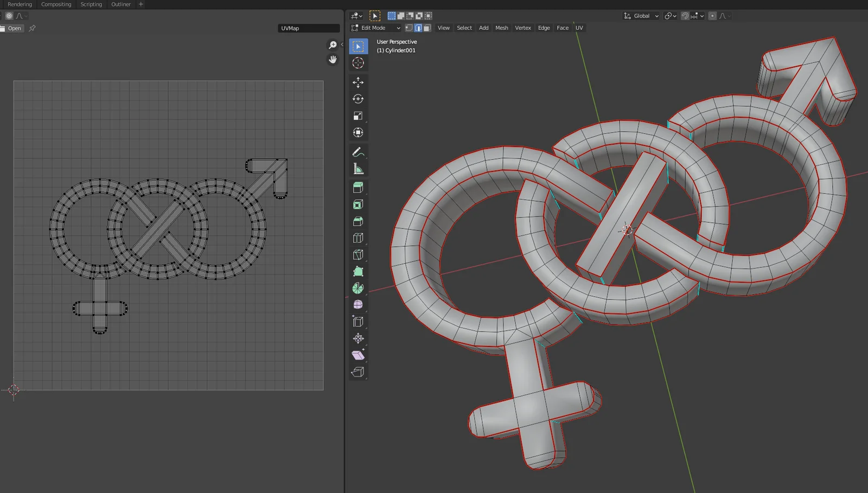Open the Global transform orientation dropdown

coord(641,16)
